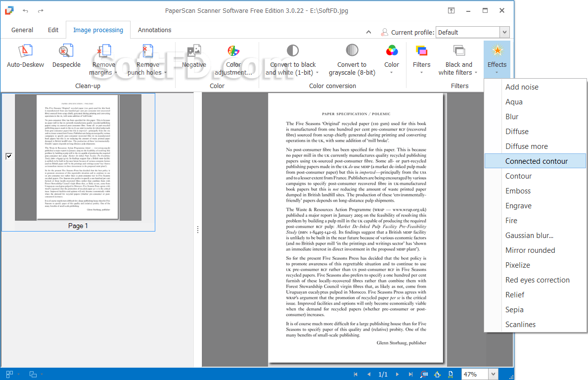Open Black and white filters

(458, 60)
